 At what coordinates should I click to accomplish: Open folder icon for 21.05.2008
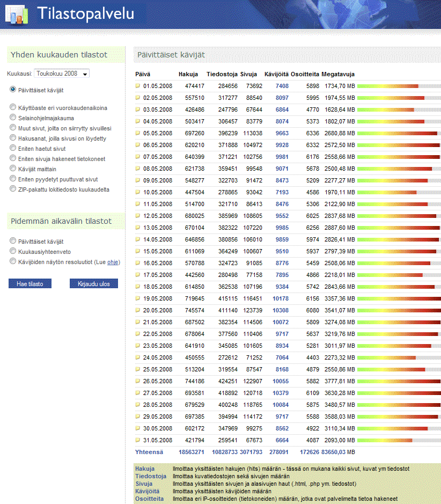[x=138, y=322]
